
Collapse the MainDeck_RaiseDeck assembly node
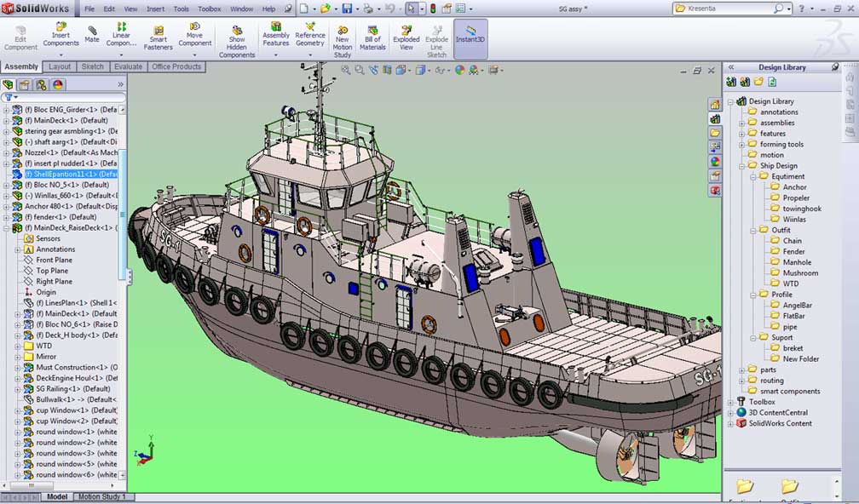(x=6, y=227)
